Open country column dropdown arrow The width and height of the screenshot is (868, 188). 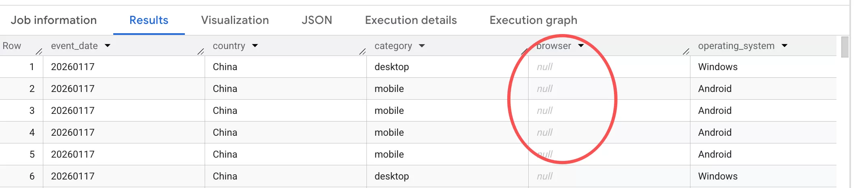click(255, 46)
